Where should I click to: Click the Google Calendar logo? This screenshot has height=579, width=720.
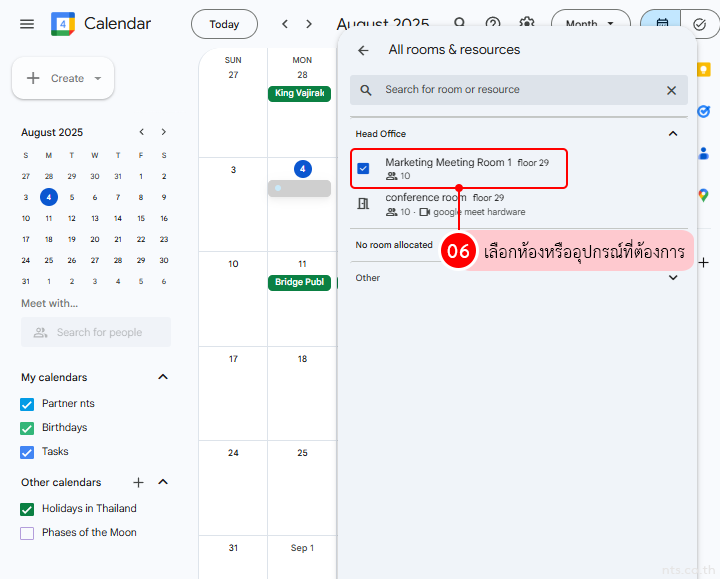[63, 24]
